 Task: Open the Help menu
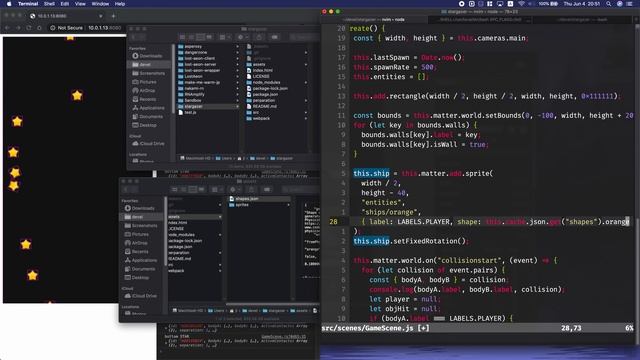point(120,4)
